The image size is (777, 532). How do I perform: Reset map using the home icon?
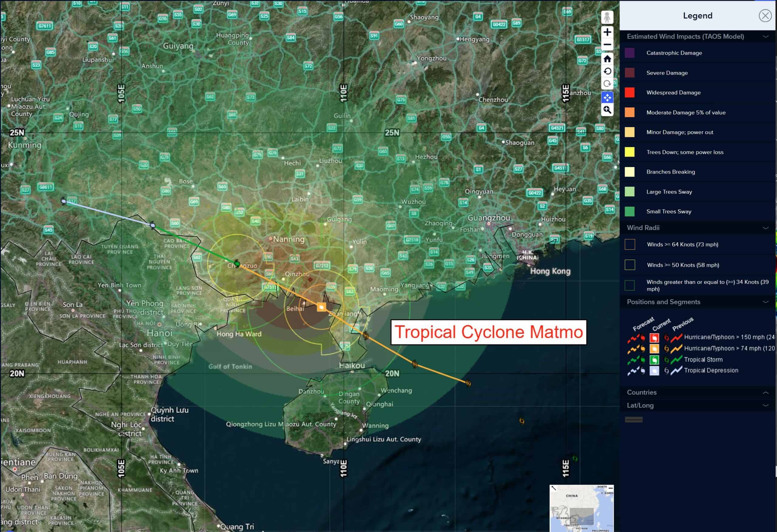pos(607,59)
